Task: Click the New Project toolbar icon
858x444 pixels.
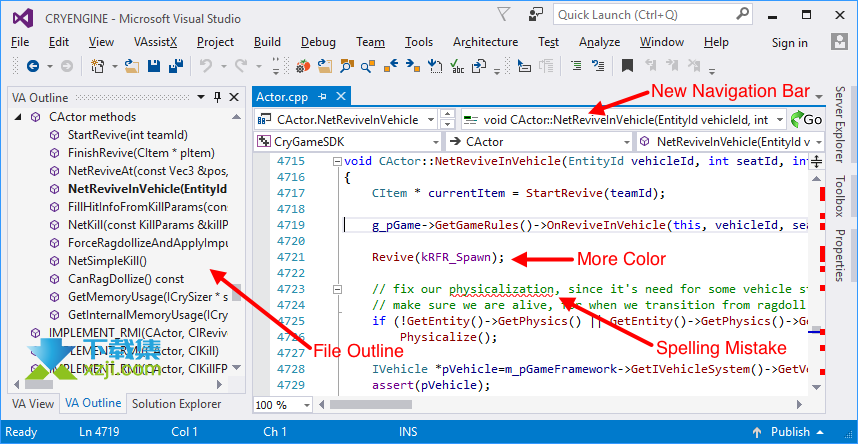Action: pos(97,66)
